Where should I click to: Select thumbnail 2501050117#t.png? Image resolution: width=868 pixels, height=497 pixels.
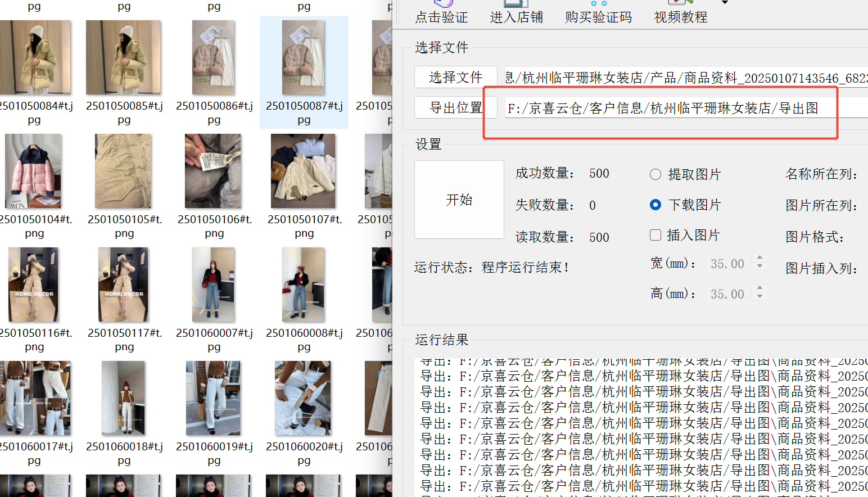click(x=124, y=284)
